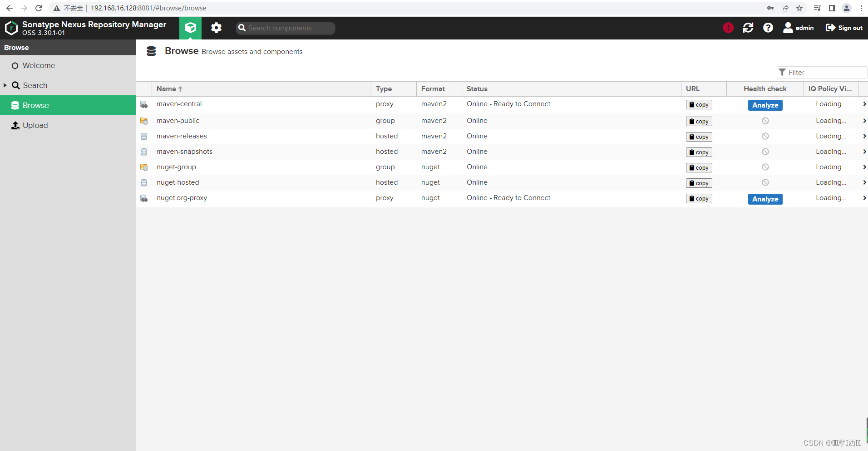
Task: Open the admin user account
Action: click(799, 28)
